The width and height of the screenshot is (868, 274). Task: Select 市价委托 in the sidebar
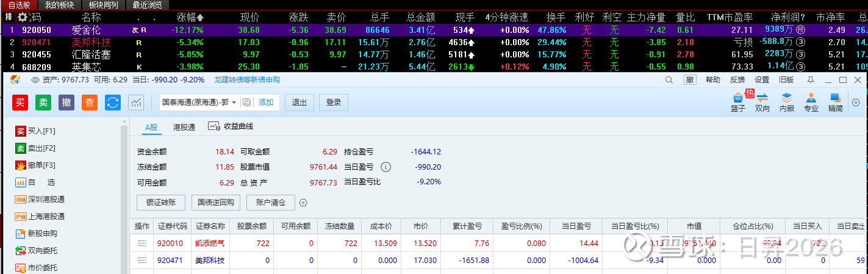[x=36, y=268]
